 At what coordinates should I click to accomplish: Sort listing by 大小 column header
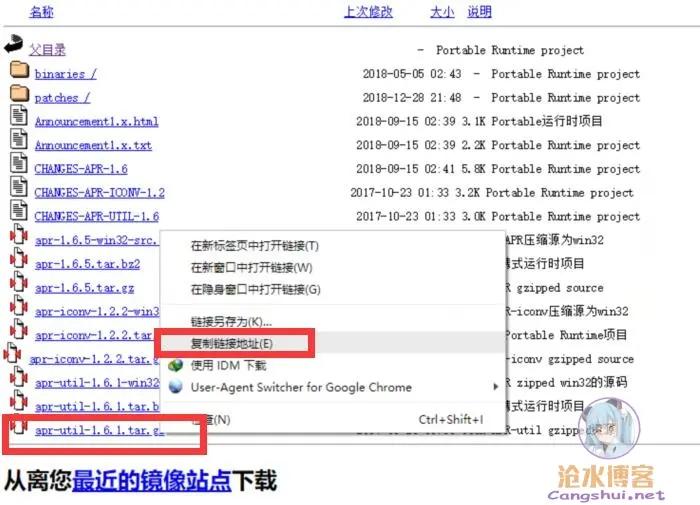(441, 12)
